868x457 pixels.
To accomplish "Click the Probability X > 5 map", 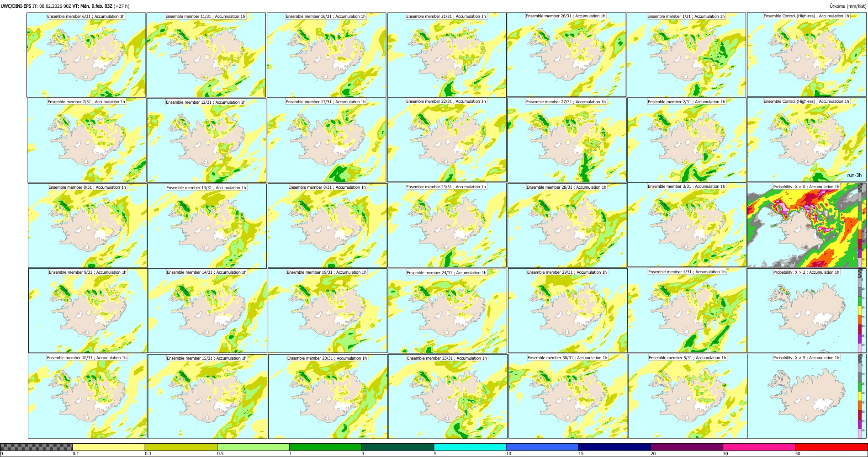I will (x=807, y=396).
